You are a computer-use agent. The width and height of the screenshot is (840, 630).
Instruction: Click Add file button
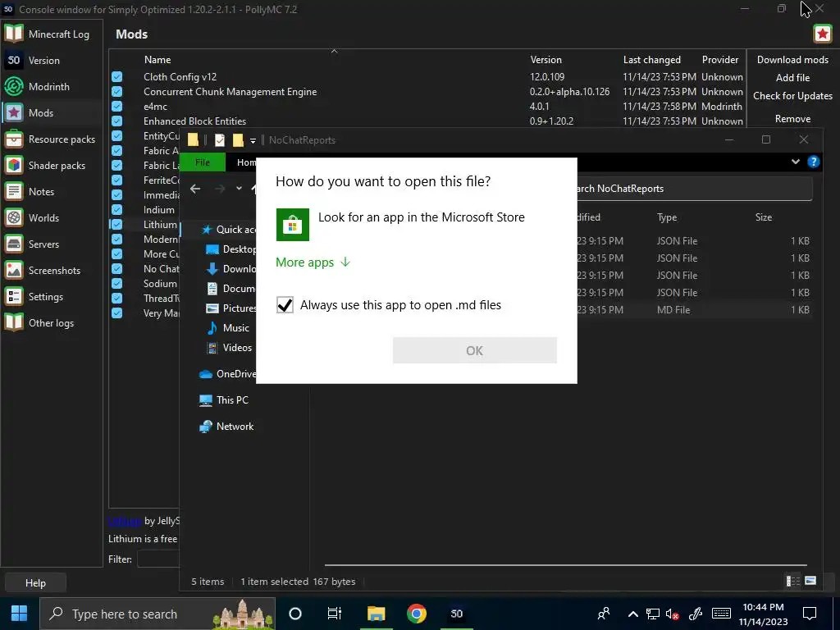point(792,78)
